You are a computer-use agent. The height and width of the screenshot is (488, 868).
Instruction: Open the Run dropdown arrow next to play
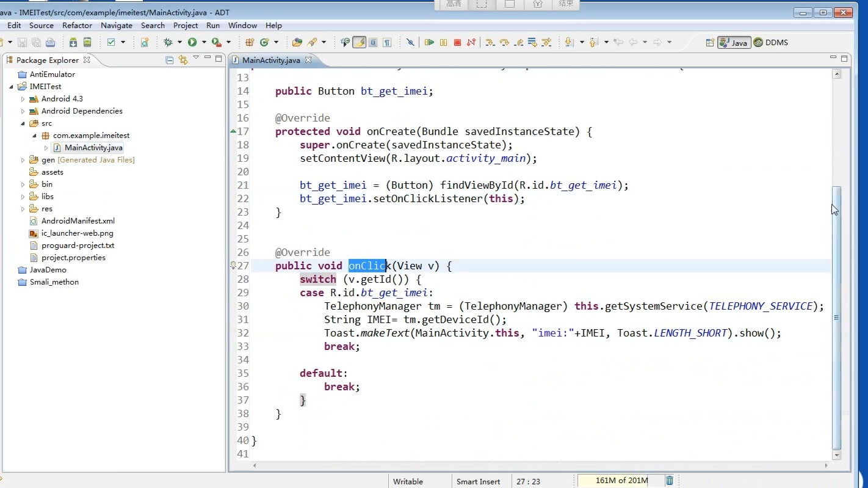pos(204,42)
